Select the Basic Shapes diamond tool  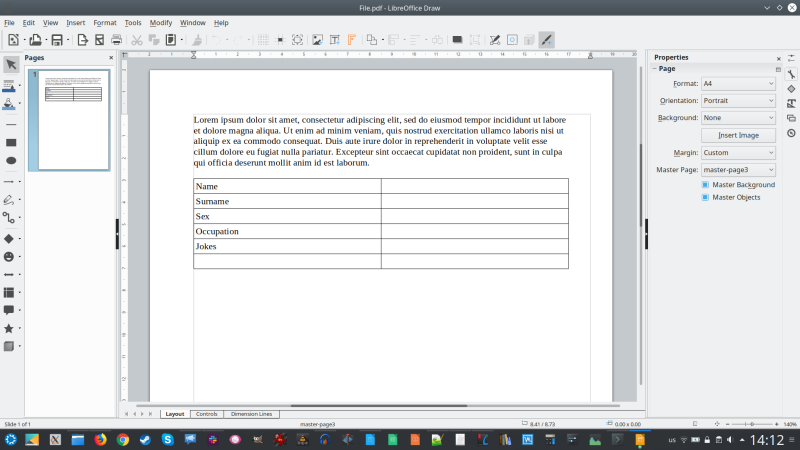coord(9,238)
